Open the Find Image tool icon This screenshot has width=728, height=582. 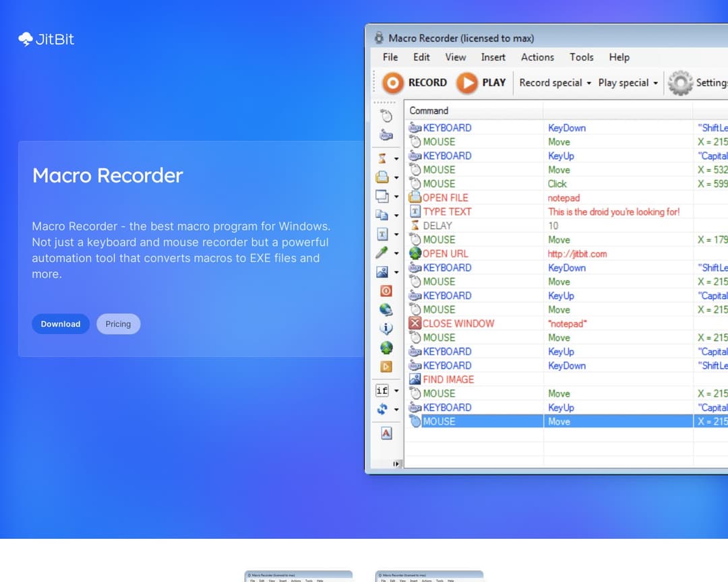pyautogui.click(x=384, y=271)
